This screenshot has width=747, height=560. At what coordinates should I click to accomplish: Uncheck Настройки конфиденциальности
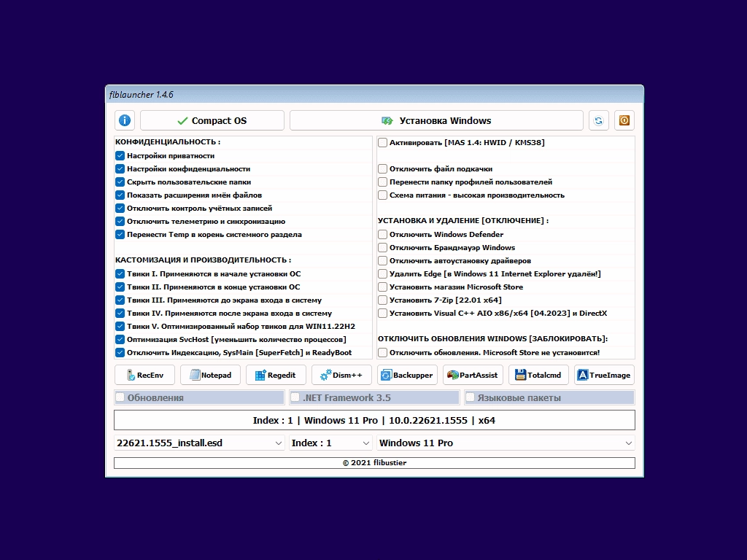click(120, 169)
